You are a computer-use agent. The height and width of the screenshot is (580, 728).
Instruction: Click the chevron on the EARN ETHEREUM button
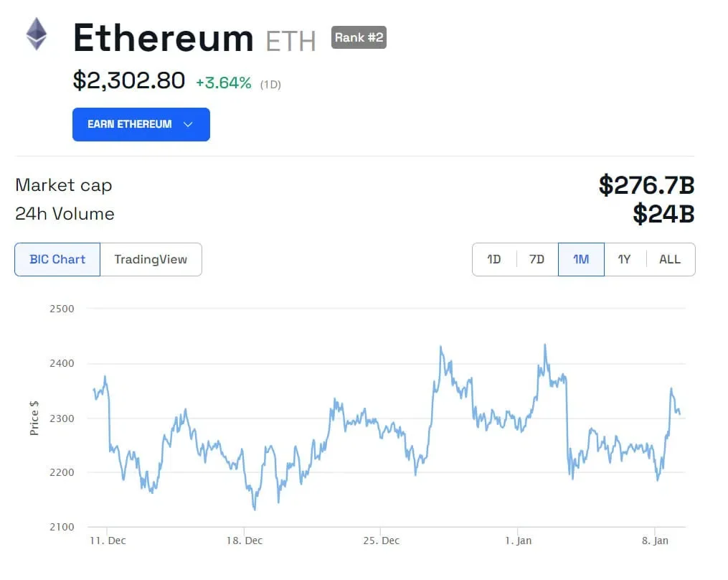point(189,124)
